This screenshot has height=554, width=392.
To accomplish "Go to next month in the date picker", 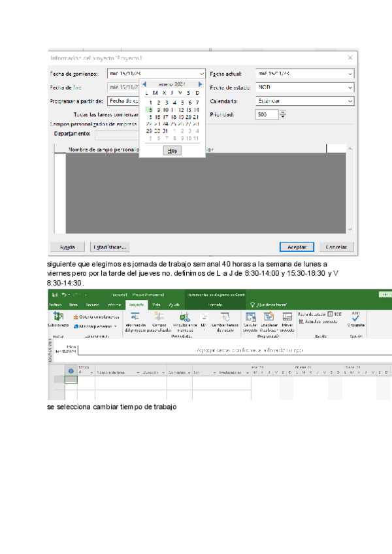I will tap(200, 84).
